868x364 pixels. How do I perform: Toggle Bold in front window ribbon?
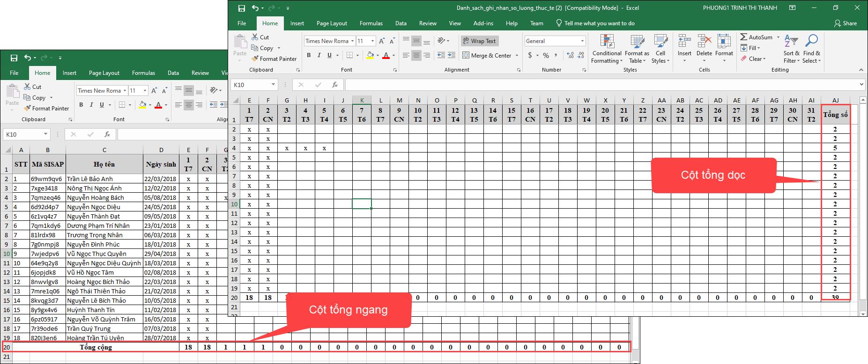[x=309, y=55]
